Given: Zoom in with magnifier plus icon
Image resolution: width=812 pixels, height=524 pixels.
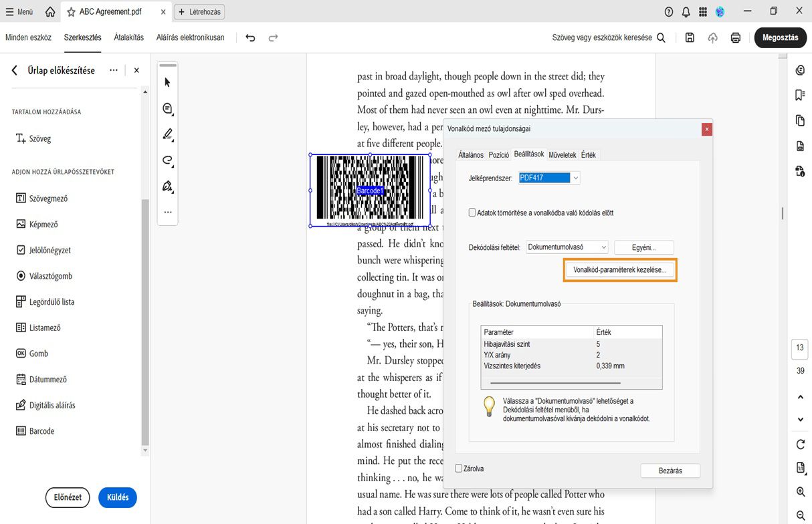Looking at the screenshot, I should (801, 492).
